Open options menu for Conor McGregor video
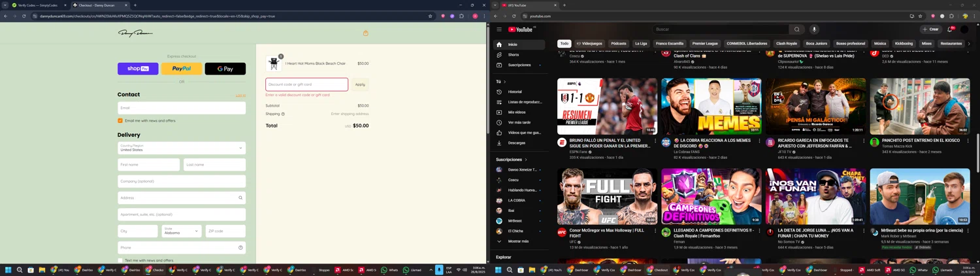980x276 pixels. tap(655, 232)
